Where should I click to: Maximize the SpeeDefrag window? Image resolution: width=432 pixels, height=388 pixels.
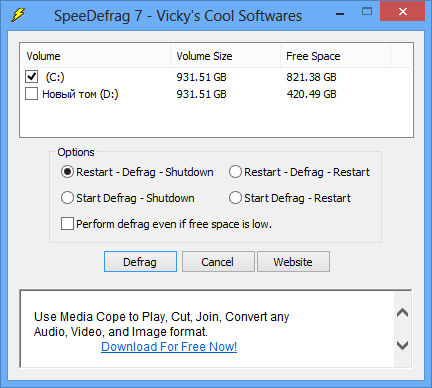tap(367, 12)
